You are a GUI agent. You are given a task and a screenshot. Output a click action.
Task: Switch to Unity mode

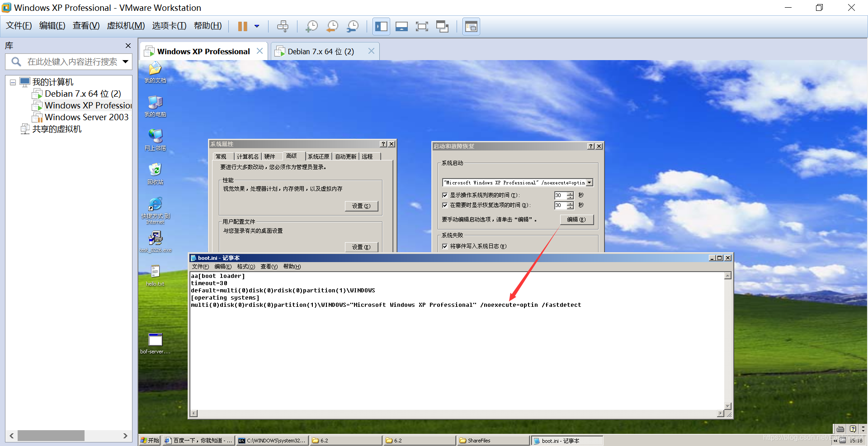click(x=442, y=26)
